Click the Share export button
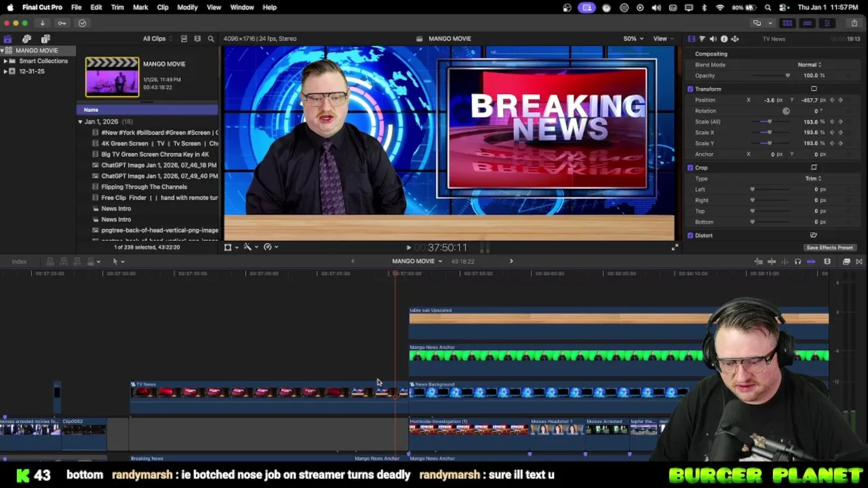Viewport: 868px width, 488px height. point(854,23)
